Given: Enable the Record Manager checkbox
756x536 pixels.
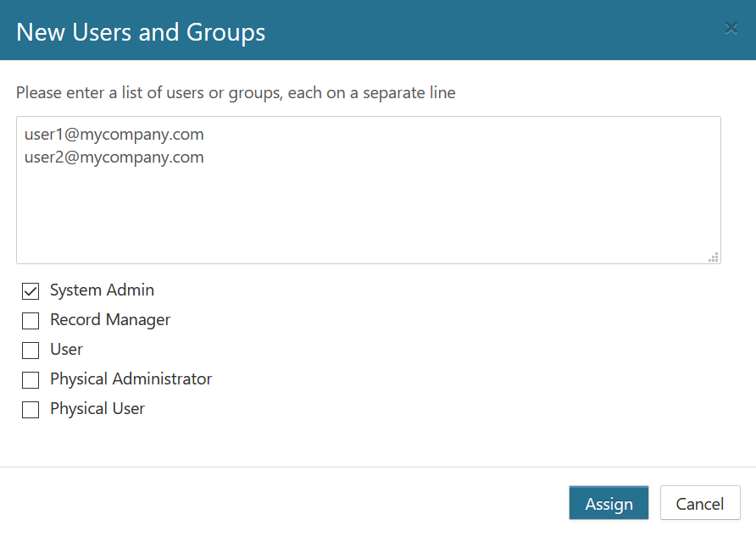Looking at the screenshot, I should [31, 321].
